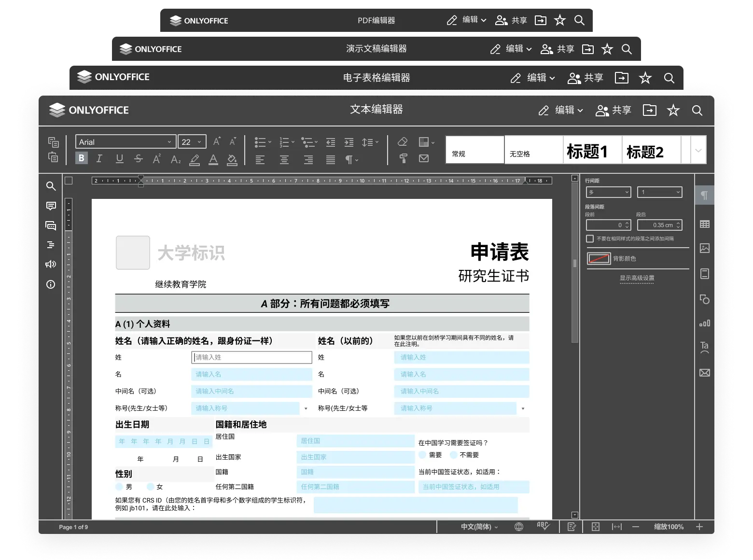The height and width of the screenshot is (560, 753).
Task: Open image settings tab in right sidebar
Action: [x=705, y=249]
